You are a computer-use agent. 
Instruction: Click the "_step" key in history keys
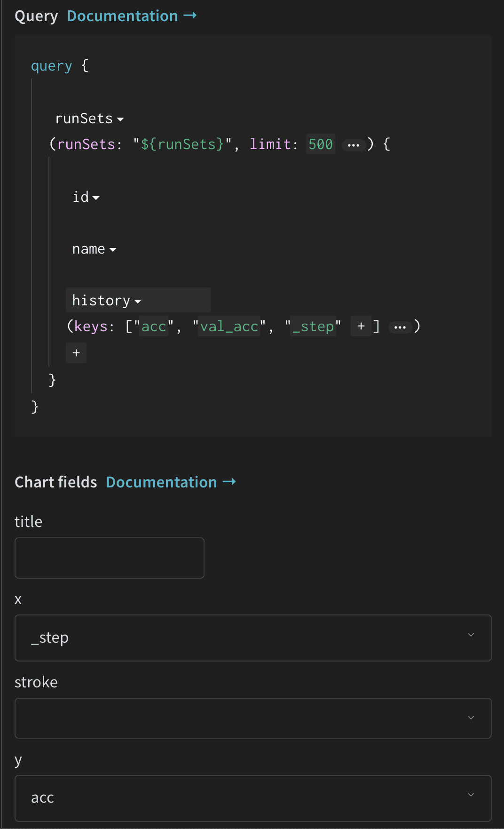click(313, 327)
